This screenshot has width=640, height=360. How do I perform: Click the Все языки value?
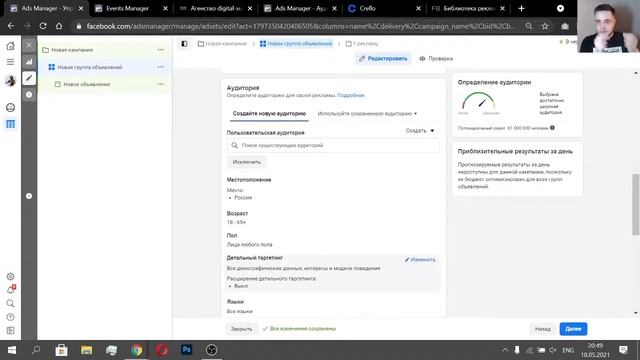pos(240,311)
